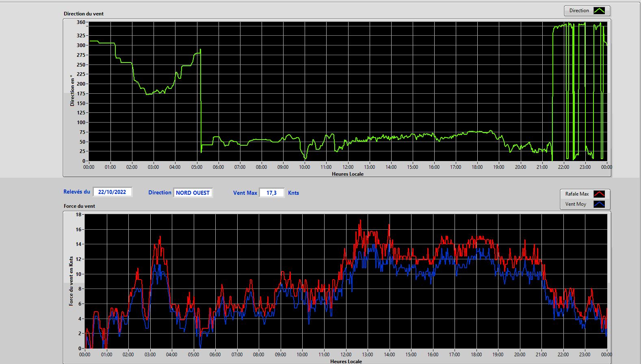Click the 360 tick on the direction axis
641x364 pixels.
[81, 23]
